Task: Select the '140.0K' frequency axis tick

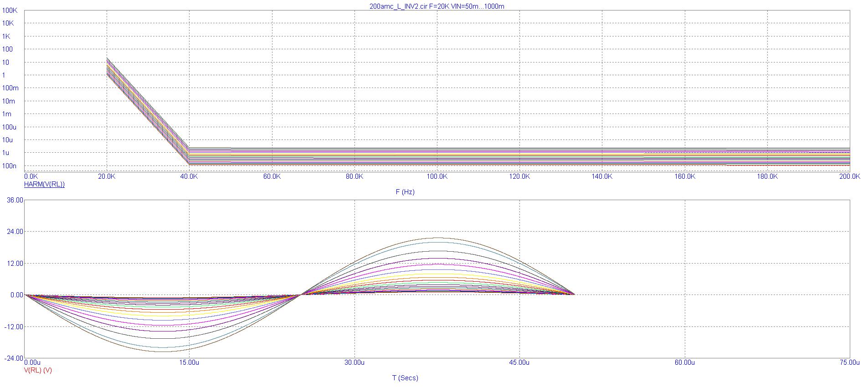Action: [x=602, y=176]
